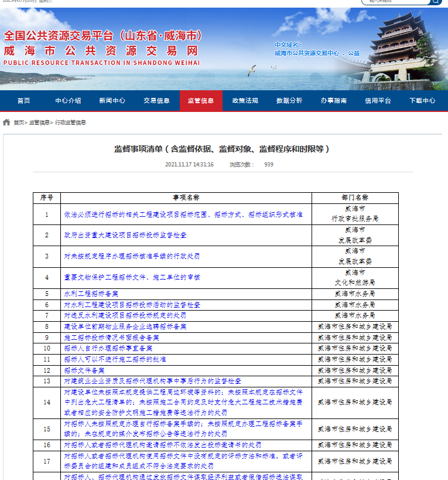Screen dimensions: 448x480
Task: Go to the 下载中心 menu
Action: tap(422, 101)
